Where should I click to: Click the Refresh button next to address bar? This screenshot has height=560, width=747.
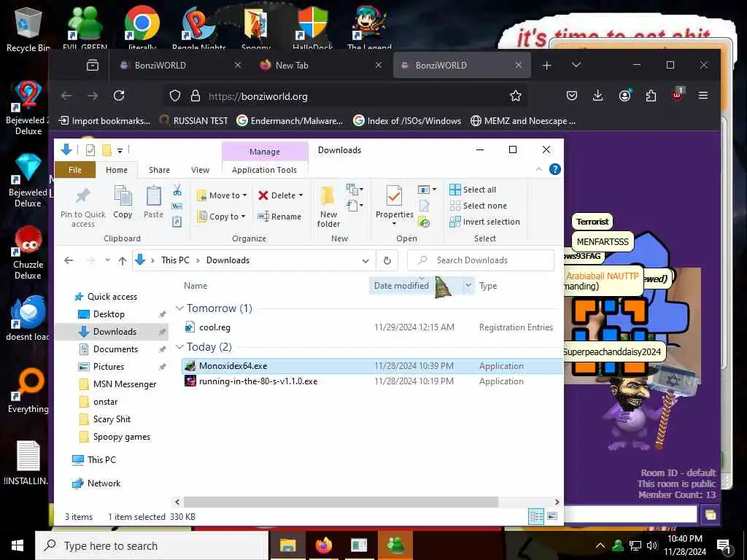387,260
